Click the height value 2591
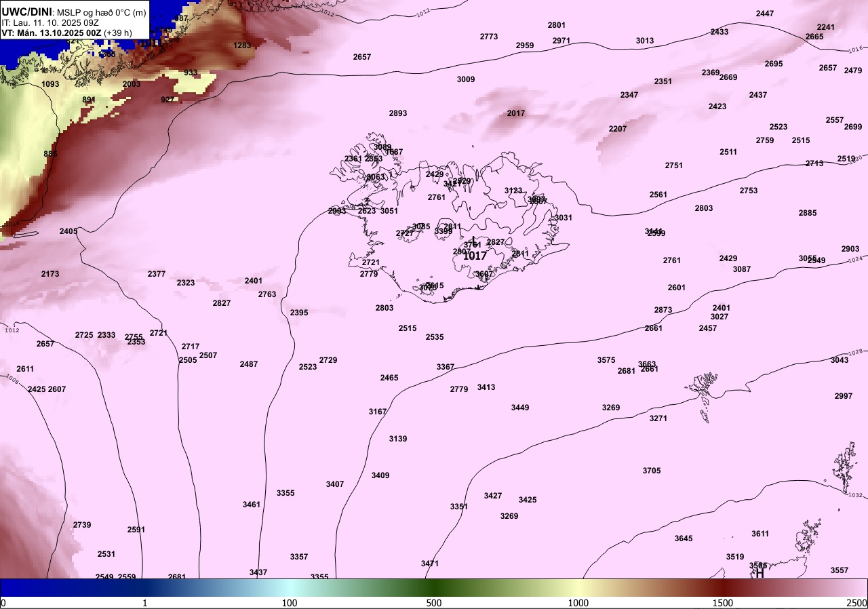Viewport: 868px width, 609px height. click(136, 530)
